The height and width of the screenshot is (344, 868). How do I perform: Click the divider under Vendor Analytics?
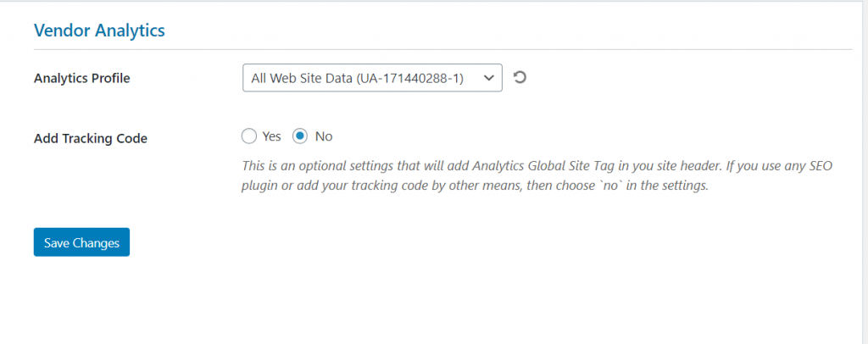point(442,49)
